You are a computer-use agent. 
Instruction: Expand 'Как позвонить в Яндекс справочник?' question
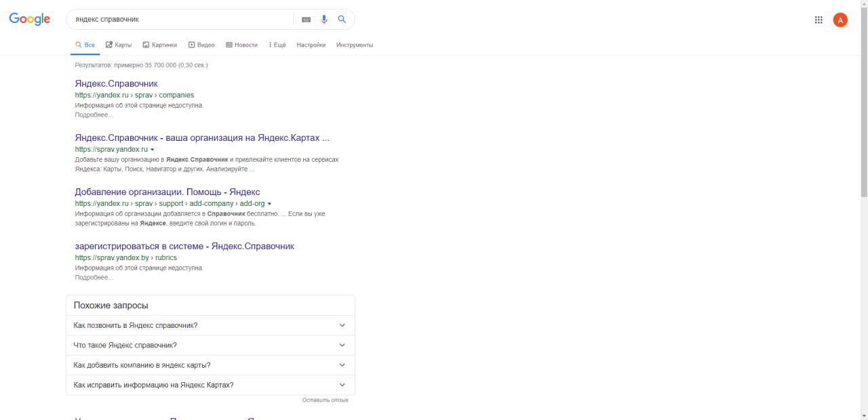click(x=210, y=325)
